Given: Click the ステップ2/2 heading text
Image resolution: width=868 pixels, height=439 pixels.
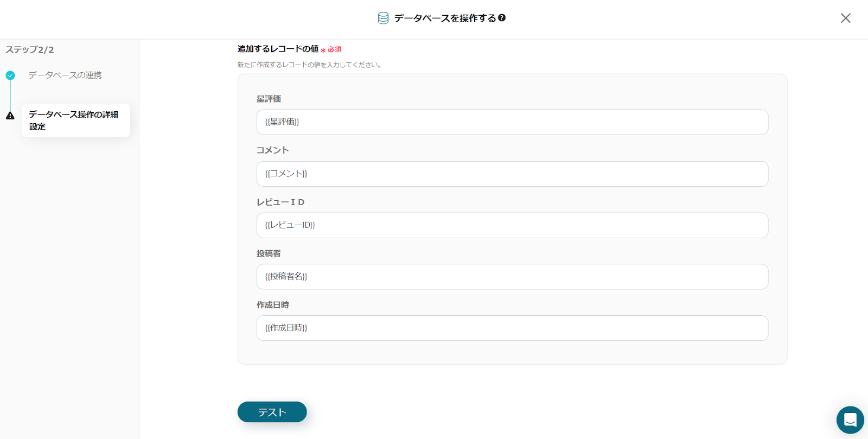Looking at the screenshot, I should 30,50.
